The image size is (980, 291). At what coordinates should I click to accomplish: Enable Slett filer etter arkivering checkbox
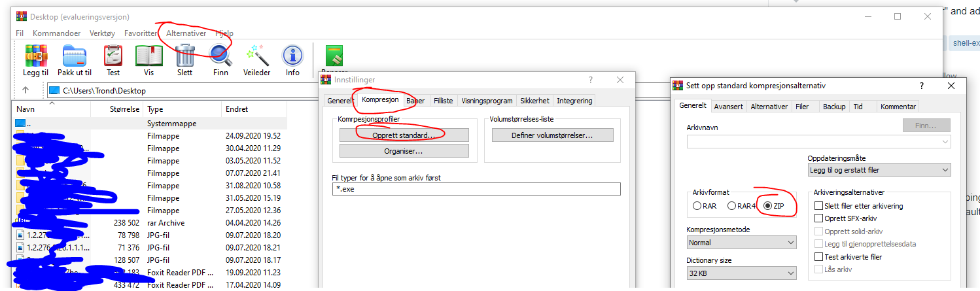pos(819,206)
